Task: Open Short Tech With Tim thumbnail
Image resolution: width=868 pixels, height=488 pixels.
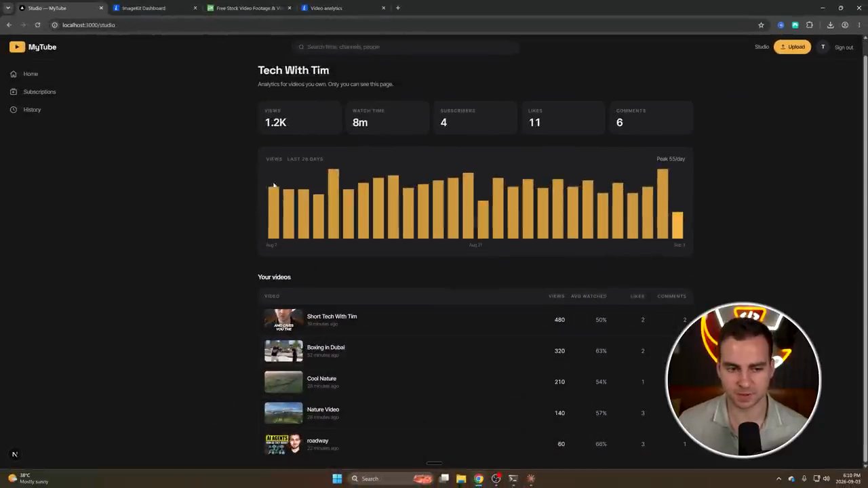Action: [283, 319]
